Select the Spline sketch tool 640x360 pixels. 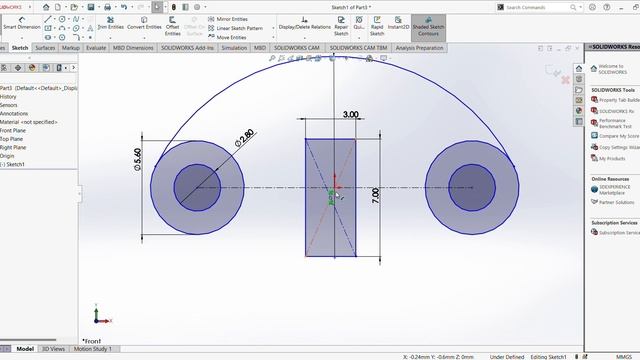point(76,19)
